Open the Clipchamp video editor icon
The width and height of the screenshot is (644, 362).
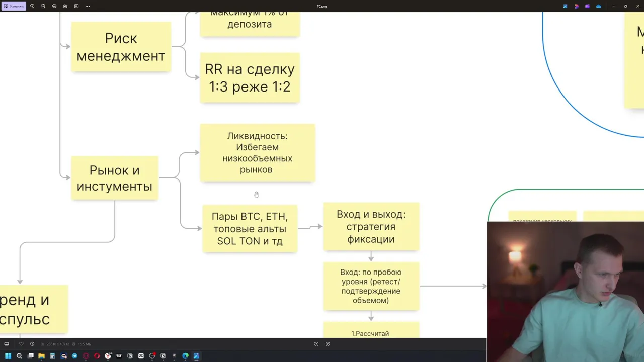pos(587,6)
